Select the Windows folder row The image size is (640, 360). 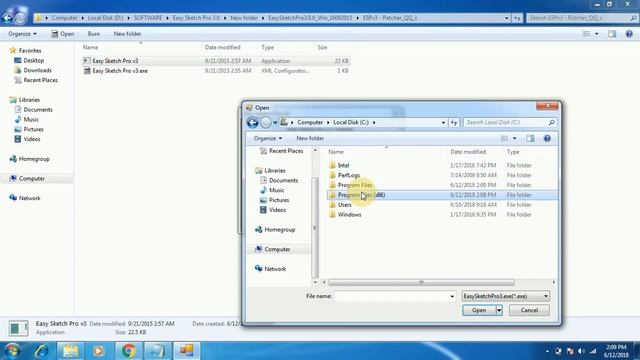pos(442,214)
